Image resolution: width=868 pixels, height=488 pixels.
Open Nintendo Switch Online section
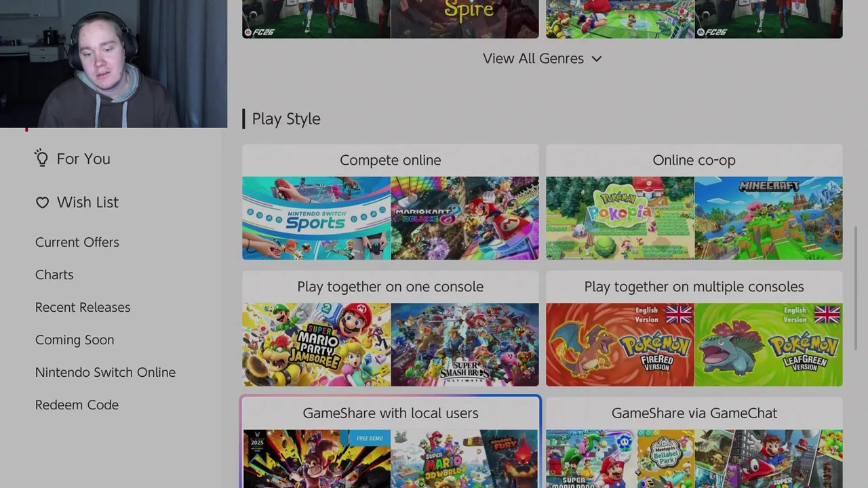point(105,372)
